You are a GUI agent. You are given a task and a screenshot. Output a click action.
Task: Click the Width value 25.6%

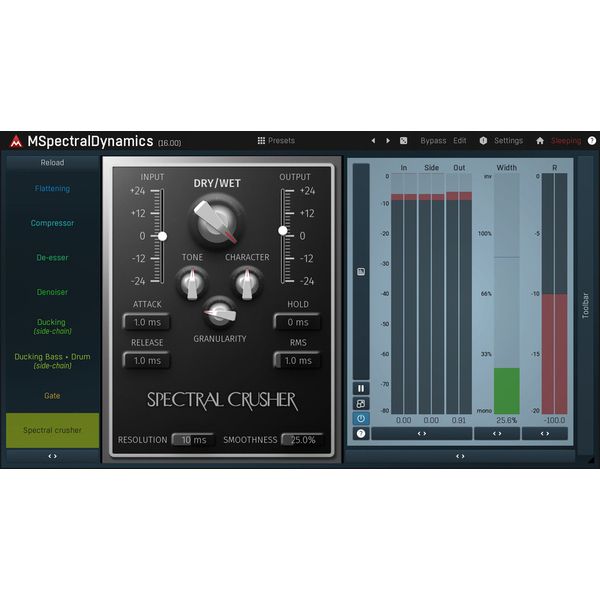pyautogui.click(x=507, y=420)
